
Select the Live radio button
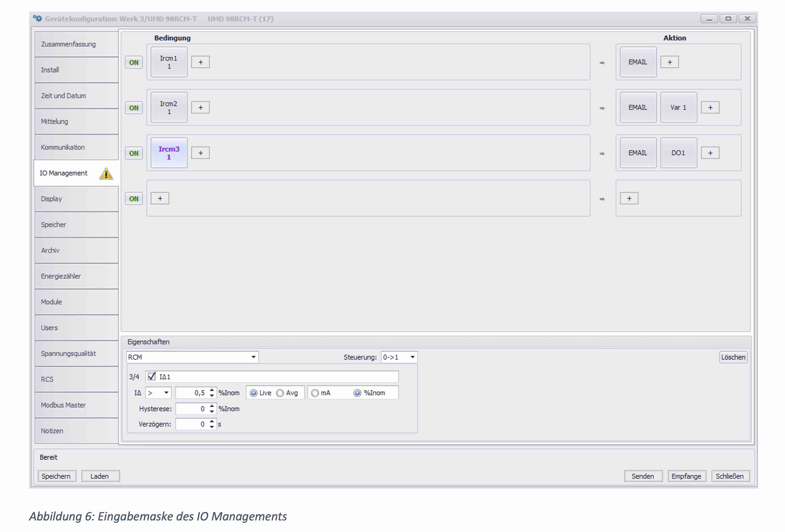[253, 393]
